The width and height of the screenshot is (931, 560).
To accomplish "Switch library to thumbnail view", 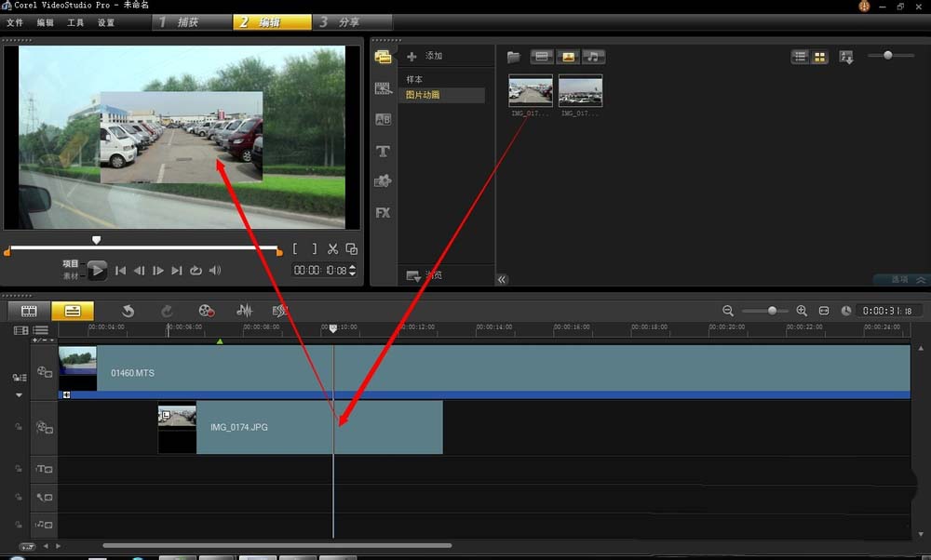I will [x=819, y=57].
